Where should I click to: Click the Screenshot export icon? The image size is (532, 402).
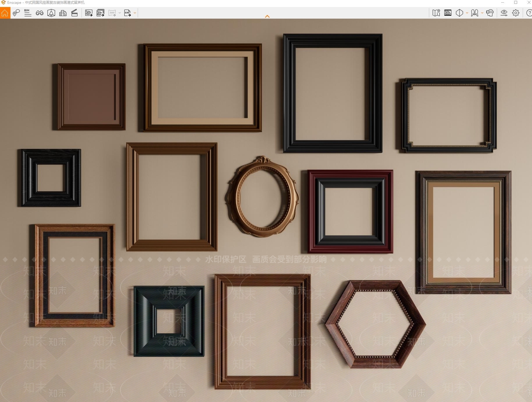click(x=89, y=13)
